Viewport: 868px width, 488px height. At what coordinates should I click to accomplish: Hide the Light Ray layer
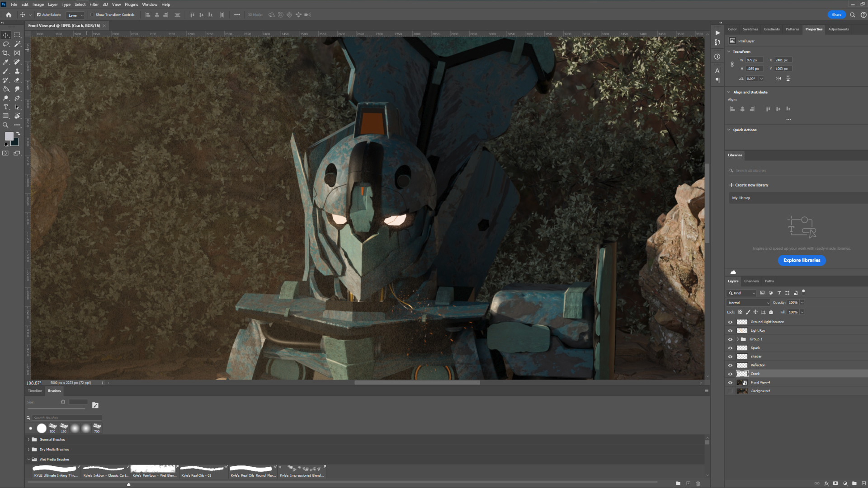730,331
